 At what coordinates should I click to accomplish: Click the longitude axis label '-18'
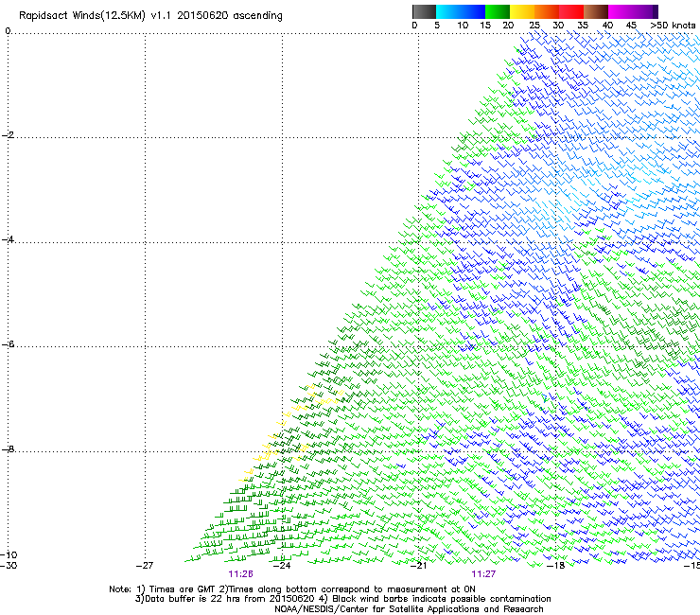[556, 566]
